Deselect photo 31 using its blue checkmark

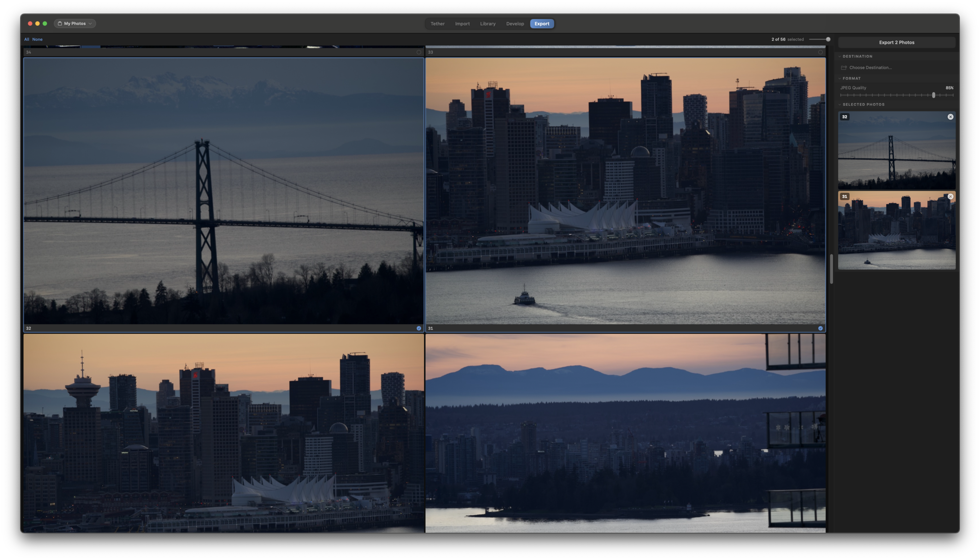[x=820, y=328]
